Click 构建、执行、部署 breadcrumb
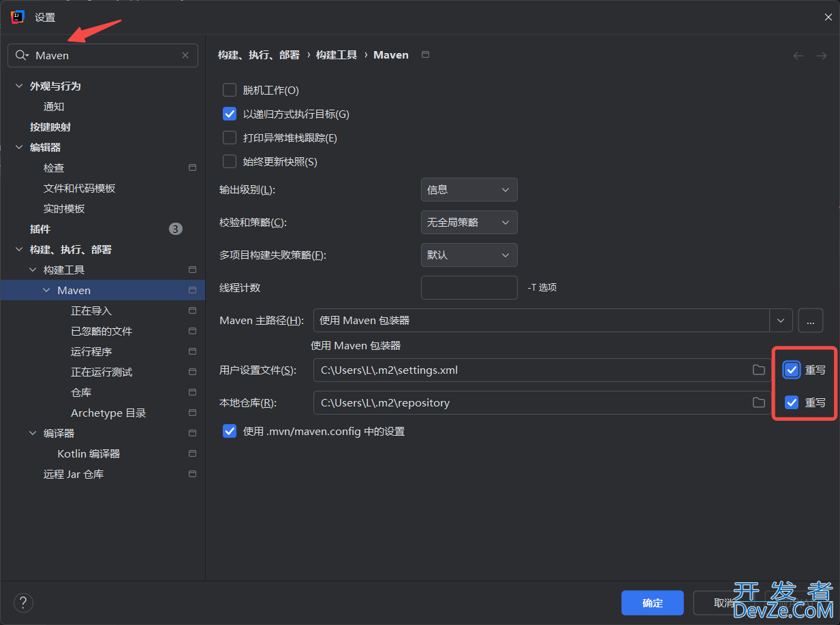The image size is (840, 625). (x=259, y=54)
